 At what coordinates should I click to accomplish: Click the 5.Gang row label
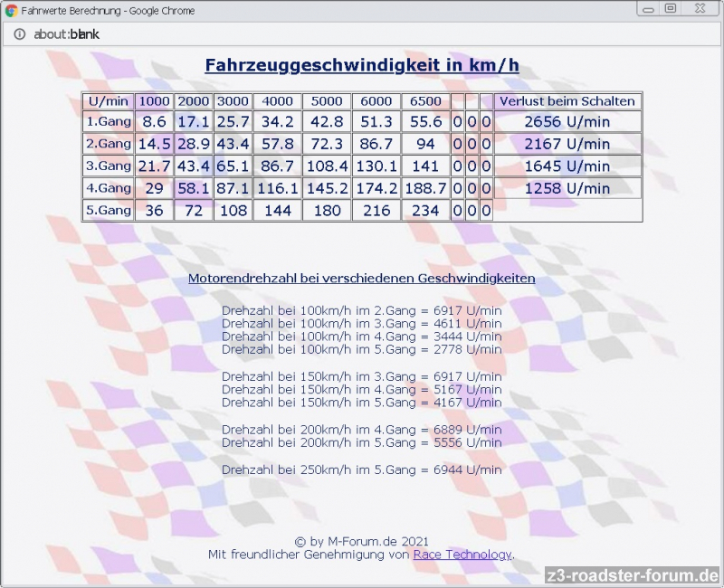109,210
